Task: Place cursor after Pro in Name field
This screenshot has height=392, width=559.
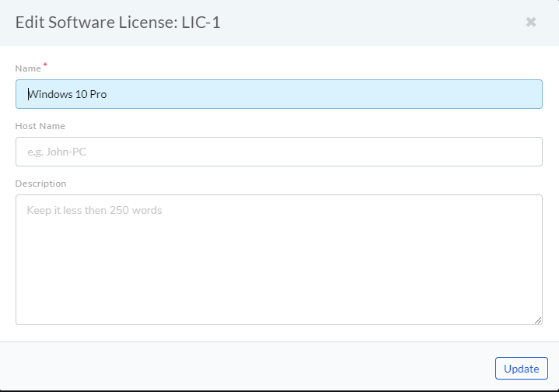Action: (107, 94)
